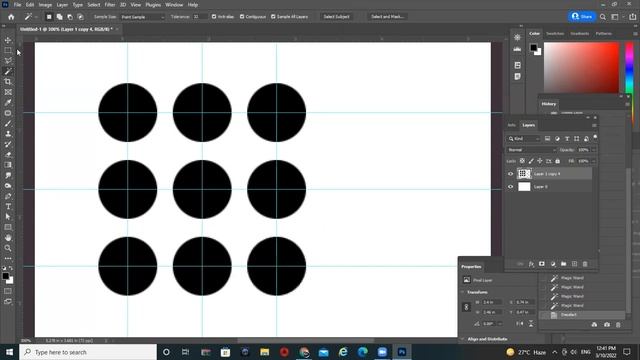Click the Share button
Viewport: 640px width, 360px height.
pyautogui.click(x=582, y=17)
